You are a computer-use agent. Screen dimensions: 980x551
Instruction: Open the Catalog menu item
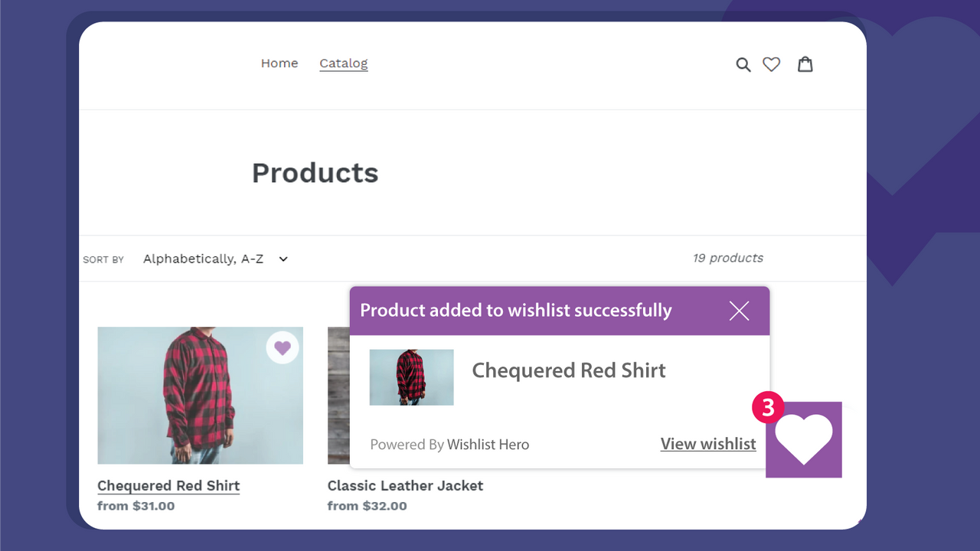point(344,64)
